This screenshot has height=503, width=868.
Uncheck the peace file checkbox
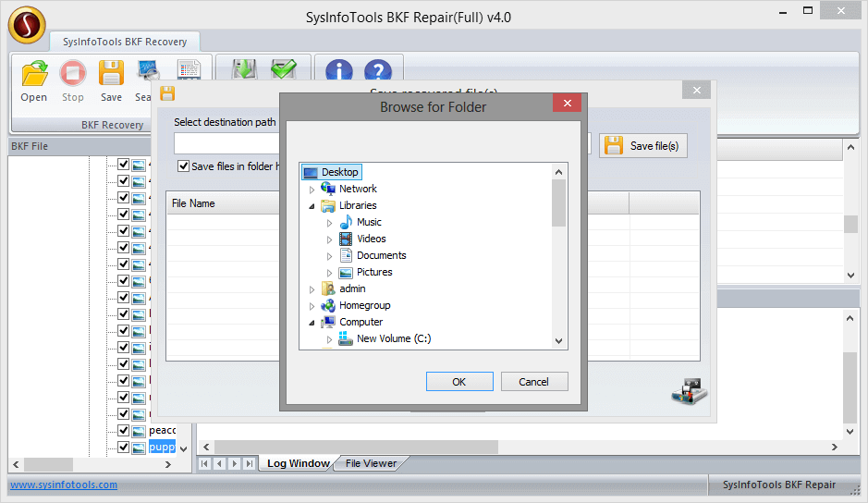point(124,430)
